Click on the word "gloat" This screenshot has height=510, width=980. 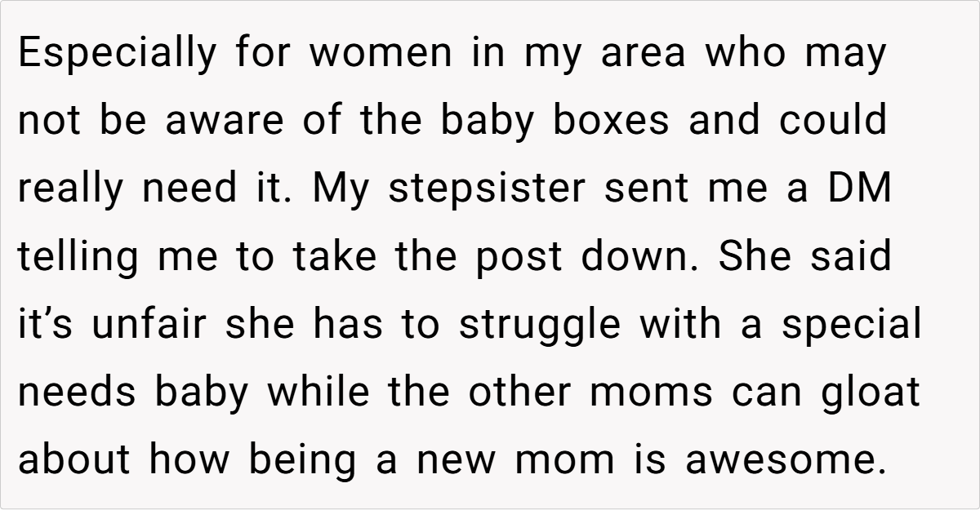(869, 392)
